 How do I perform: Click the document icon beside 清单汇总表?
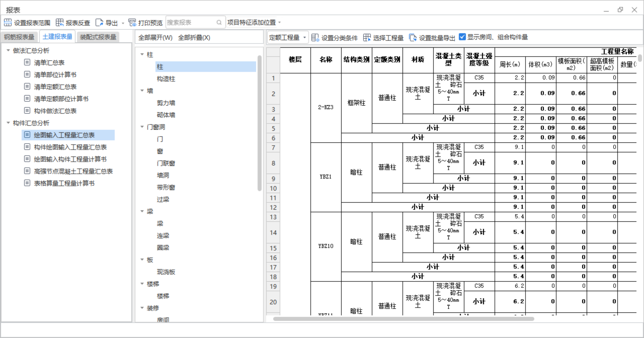(27, 62)
